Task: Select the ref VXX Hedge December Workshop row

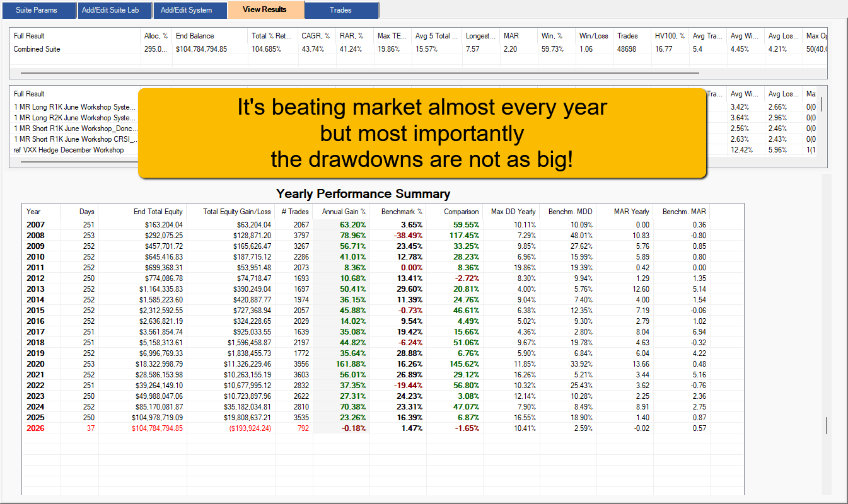Action: pos(69,150)
